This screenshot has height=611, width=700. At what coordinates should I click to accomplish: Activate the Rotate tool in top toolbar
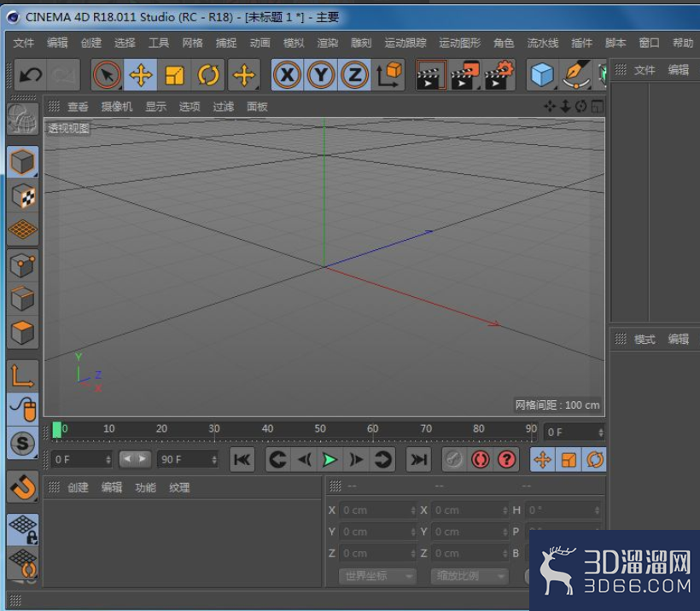(208, 74)
